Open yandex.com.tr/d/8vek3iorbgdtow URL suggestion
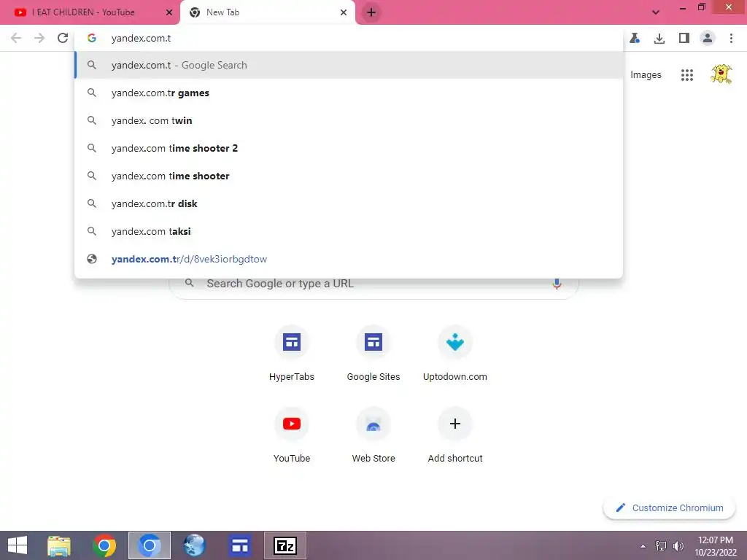 coord(349,259)
